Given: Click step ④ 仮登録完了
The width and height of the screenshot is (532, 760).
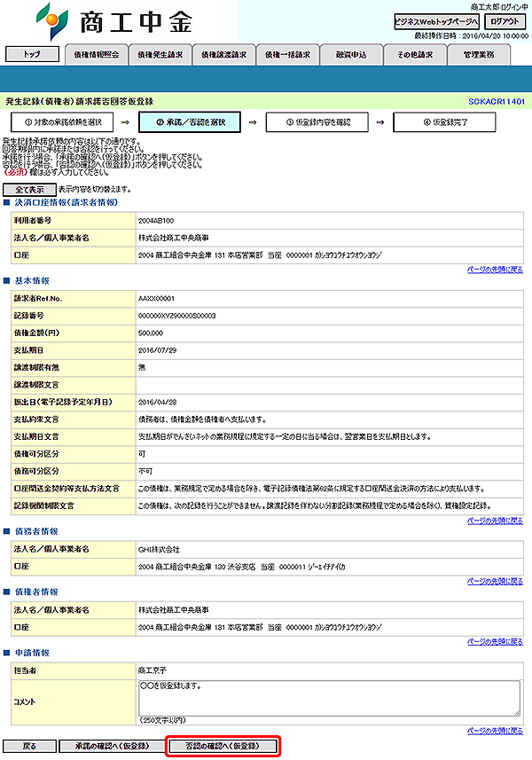Looking at the screenshot, I should (444, 122).
